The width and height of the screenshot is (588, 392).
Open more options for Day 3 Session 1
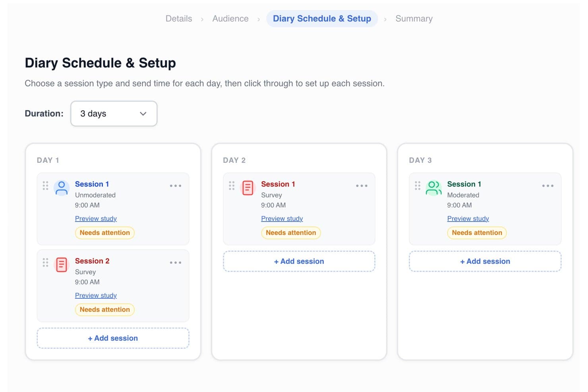548,186
